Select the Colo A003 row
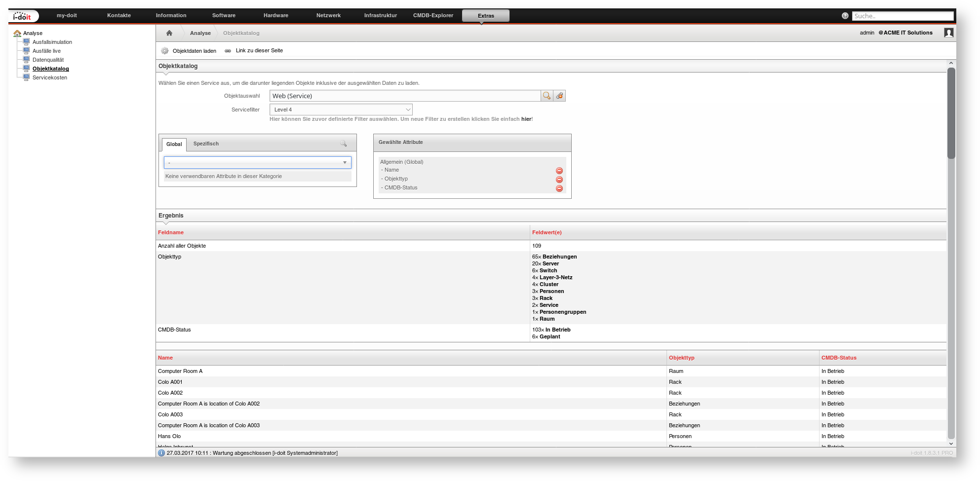980x481 pixels. pyautogui.click(x=551, y=414)
